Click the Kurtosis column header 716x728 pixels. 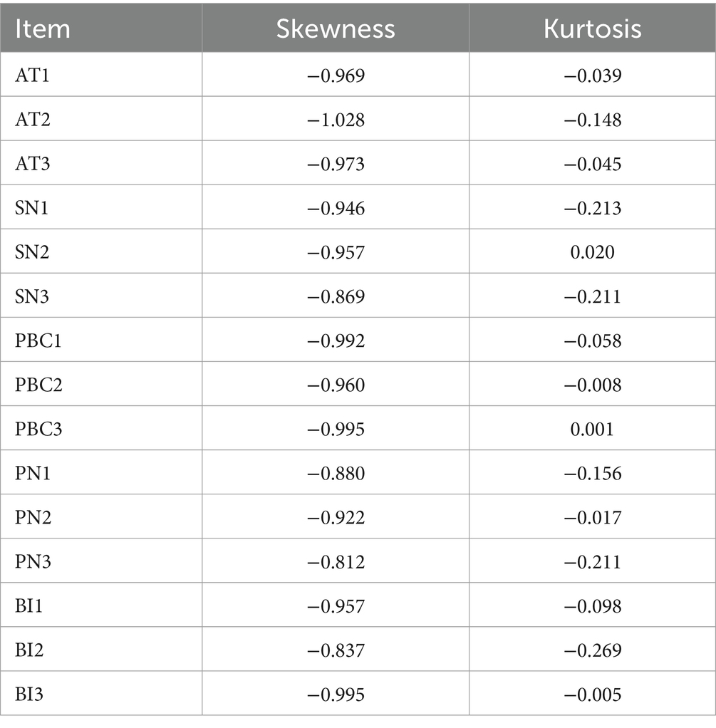pos(593,28)
